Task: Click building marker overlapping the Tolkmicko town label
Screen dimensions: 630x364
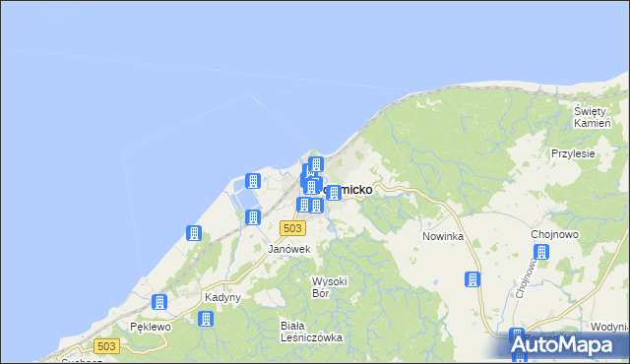Action: [334, 193]
